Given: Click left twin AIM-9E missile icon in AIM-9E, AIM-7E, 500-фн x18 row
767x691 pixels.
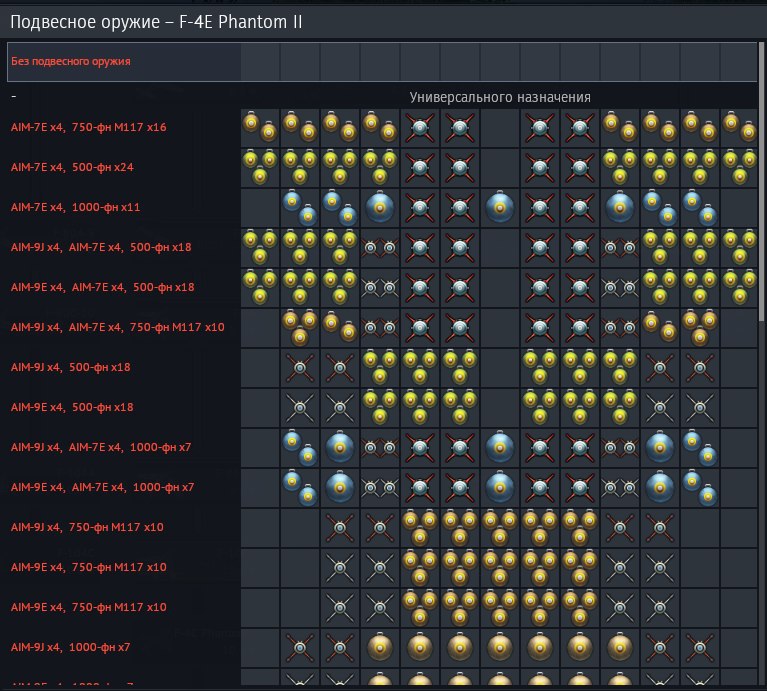Looking at the screenshot, I should pos(380,288).
